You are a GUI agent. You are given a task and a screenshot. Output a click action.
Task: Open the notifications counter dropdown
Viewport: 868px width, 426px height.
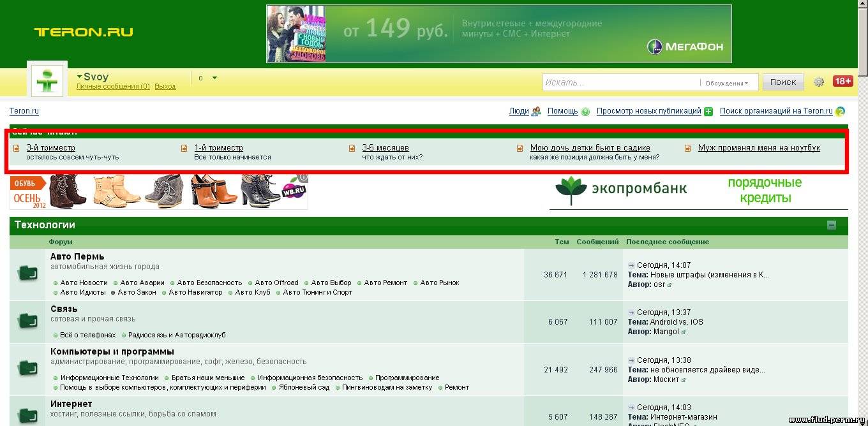207,78
